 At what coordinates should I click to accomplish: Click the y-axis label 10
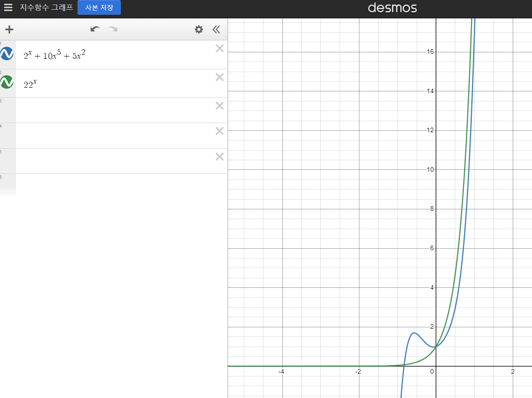point(430,169)
